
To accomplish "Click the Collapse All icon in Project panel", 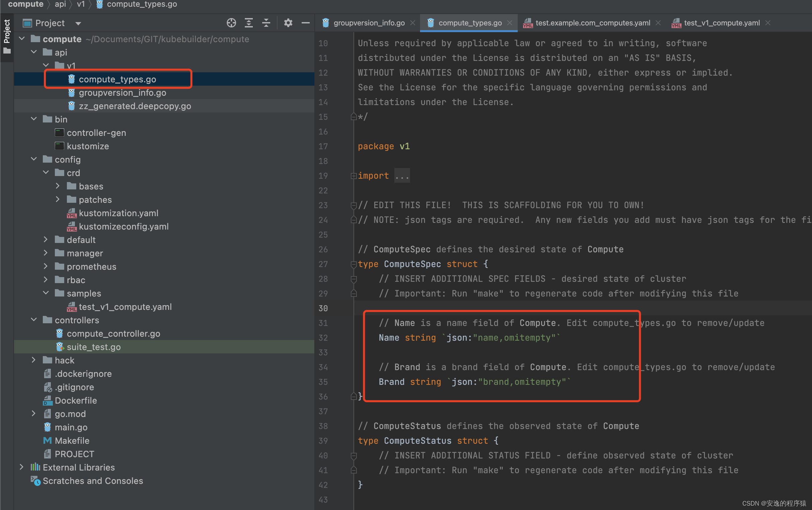I will [266, 23].
